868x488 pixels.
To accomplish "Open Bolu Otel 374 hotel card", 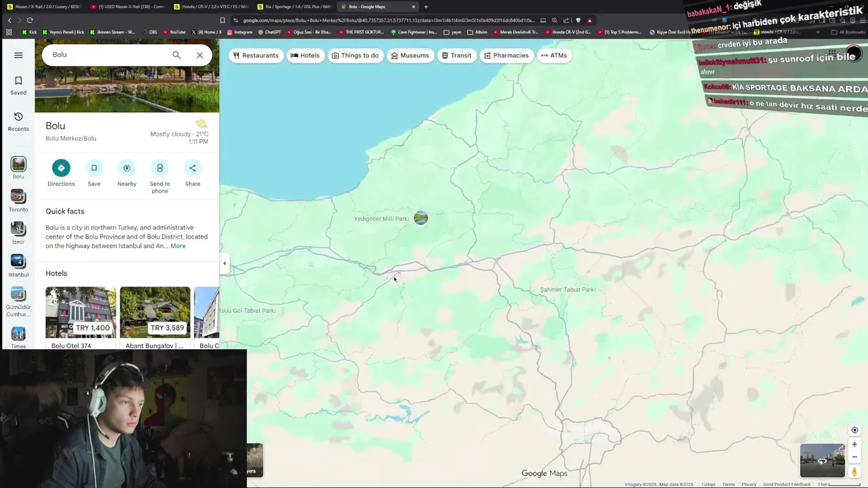I will coord(81,318).
